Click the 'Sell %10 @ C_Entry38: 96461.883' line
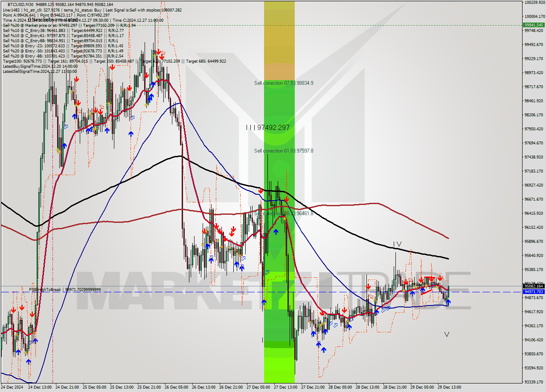The width and height of the screenshot is (546, 392). pos(63,30)
